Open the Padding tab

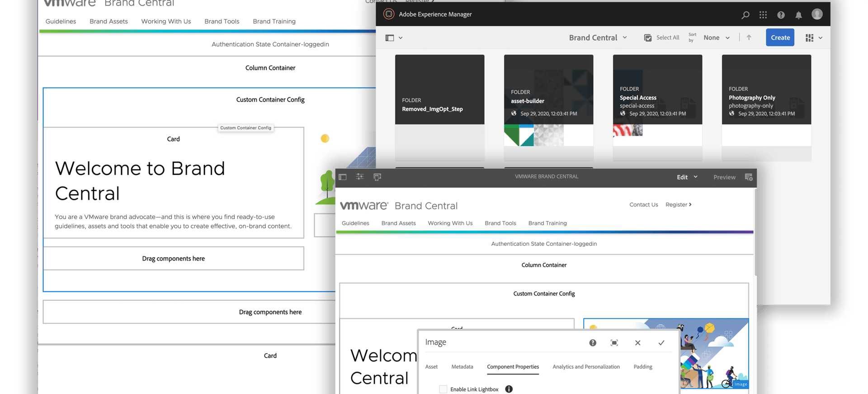pyautogui.click(x=642, y=367)
